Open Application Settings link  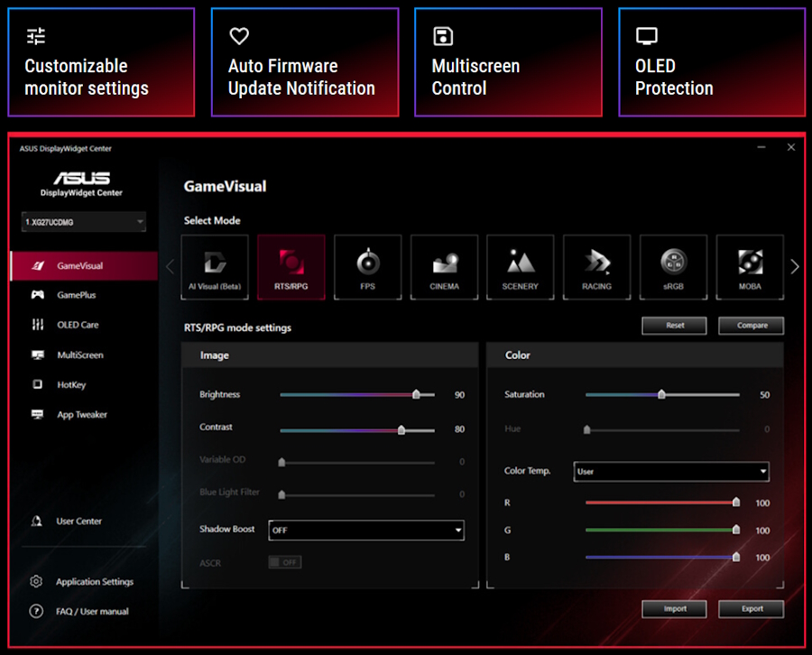(95, 582)
